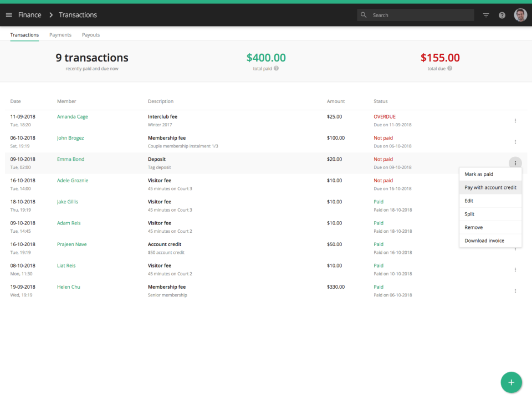The width and height of the screenshot is (532, 399).
Task: Open the user profile avatar
Action: tap(520, 15)
